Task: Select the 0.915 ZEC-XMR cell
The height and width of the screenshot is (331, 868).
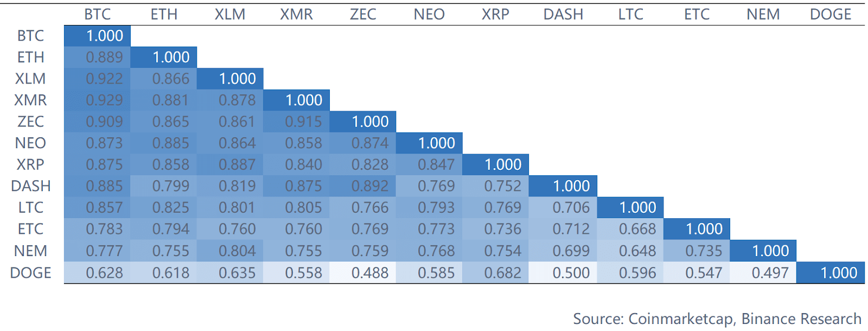Action: click(x=303, y=122)
